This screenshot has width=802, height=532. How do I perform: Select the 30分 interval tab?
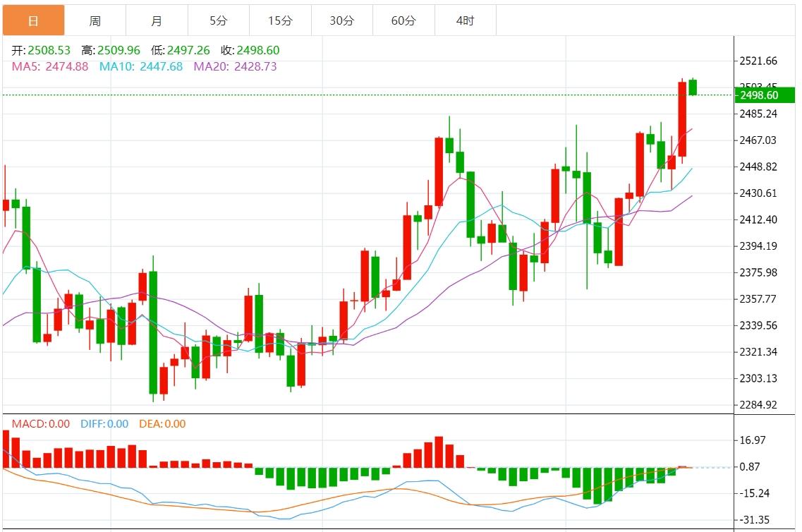[341, 20]
